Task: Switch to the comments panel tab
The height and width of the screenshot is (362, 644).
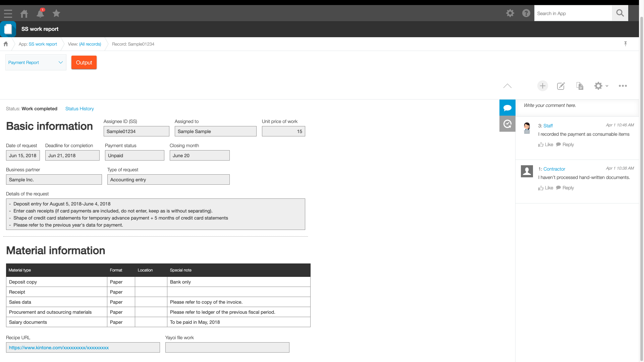Action: [507, 108]
